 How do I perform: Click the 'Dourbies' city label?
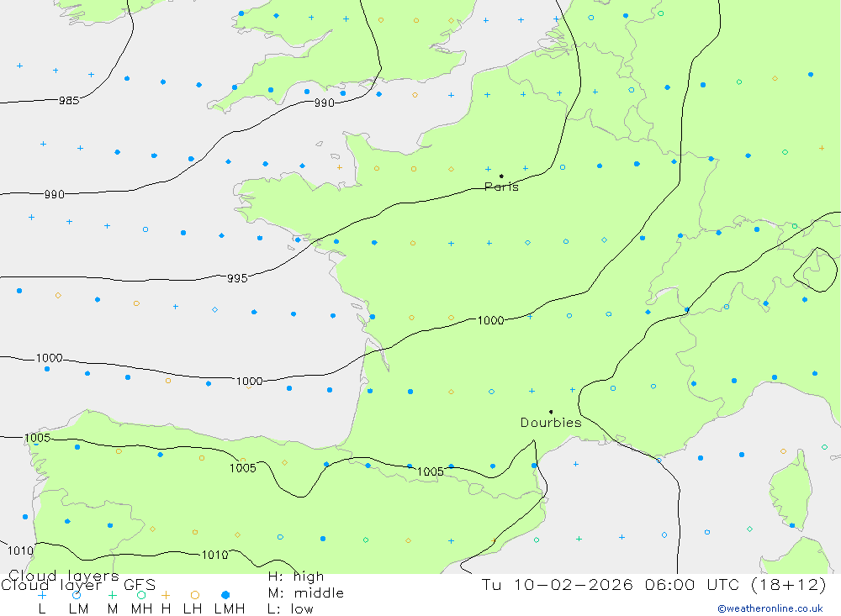pos(551,423)
